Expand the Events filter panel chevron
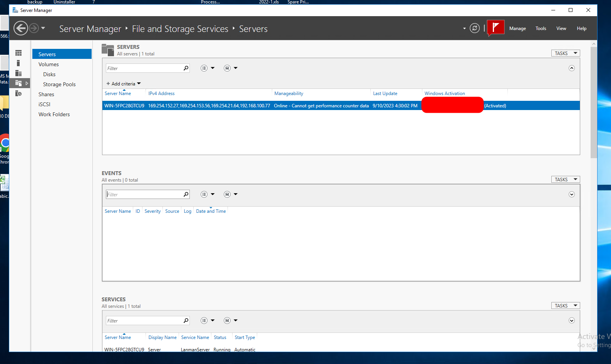 point(572,194)
